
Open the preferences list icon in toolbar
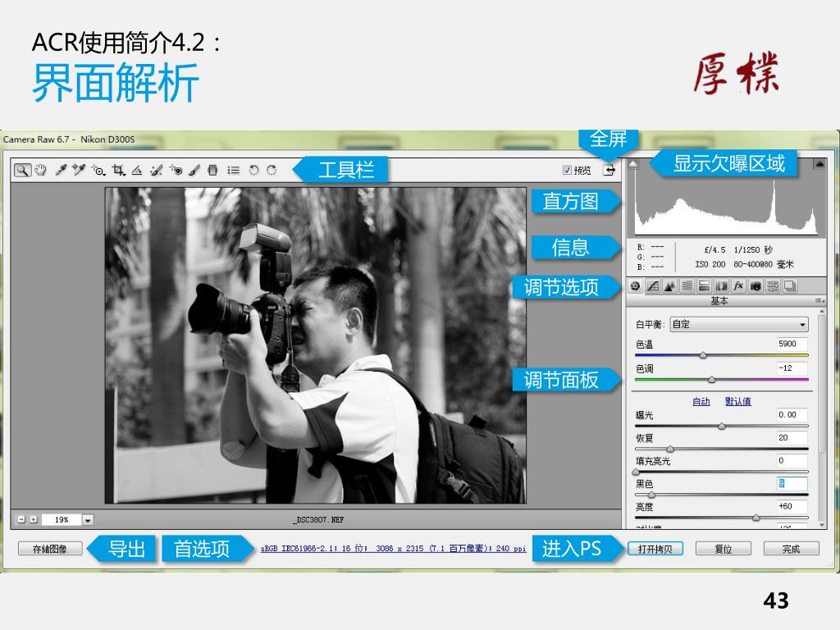click(x=233, y=171)
